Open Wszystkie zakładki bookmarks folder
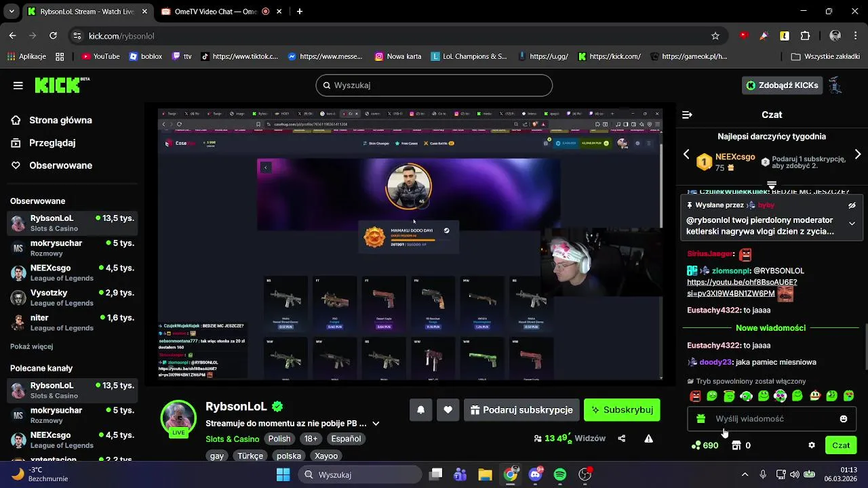The width and height of the screenshot is (868, 488). (x=825, y=57)
